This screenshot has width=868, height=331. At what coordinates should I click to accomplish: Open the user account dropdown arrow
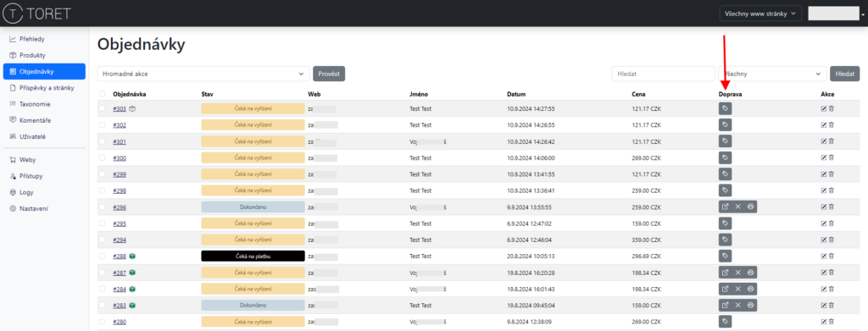pyautogui.click(x=862, y=15)
